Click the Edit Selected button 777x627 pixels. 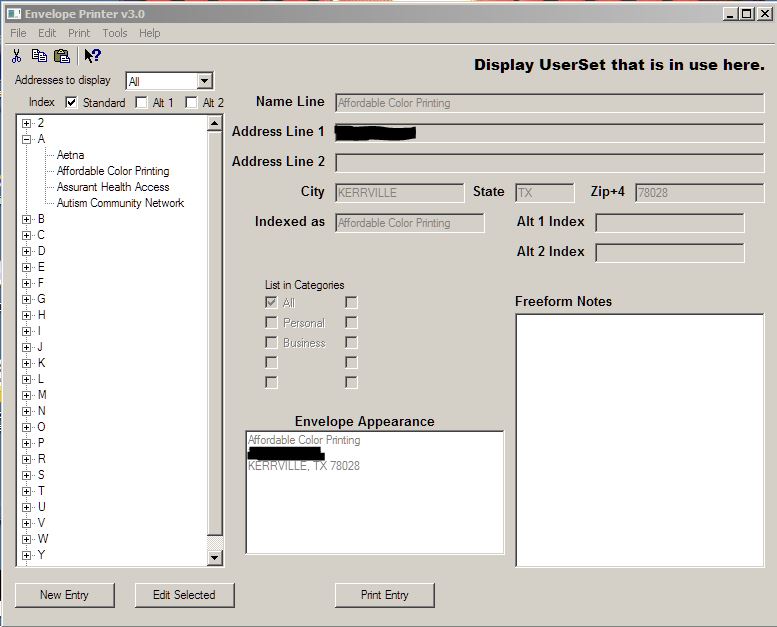coord(184,595)
